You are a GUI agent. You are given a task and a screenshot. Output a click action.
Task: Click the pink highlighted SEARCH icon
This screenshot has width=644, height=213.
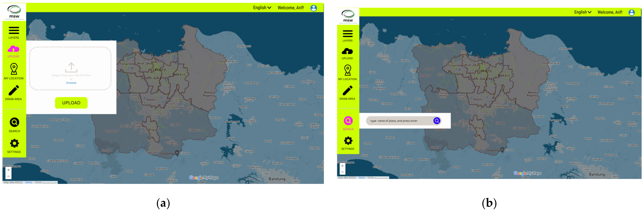click(x=348, y=121)
